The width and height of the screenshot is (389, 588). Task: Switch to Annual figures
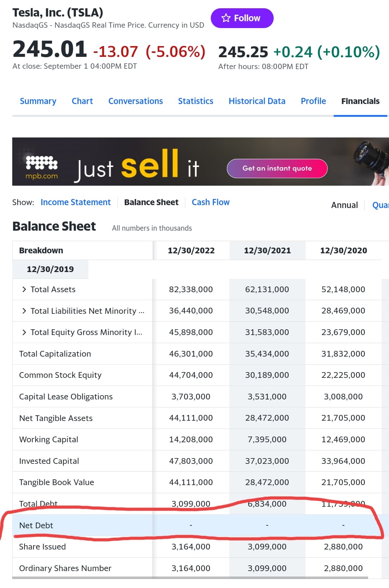click(344, 205)
